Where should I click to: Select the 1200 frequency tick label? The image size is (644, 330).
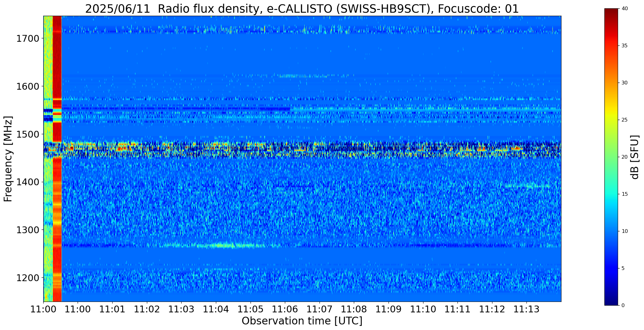click(27, 278)
